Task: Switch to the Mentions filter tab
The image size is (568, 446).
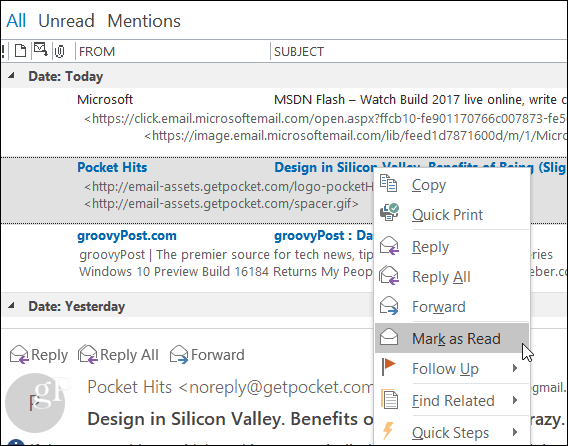Action: [x=144, y=21]
